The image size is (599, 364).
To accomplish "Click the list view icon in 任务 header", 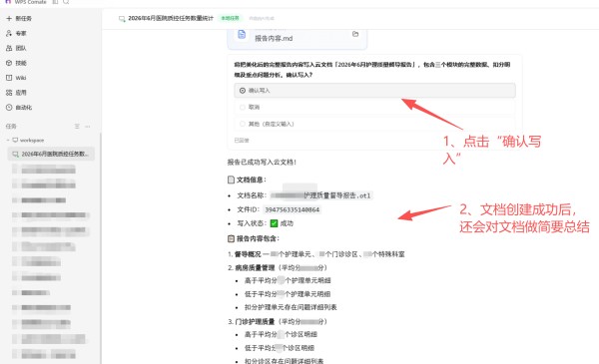I will (x=77, y=127).
